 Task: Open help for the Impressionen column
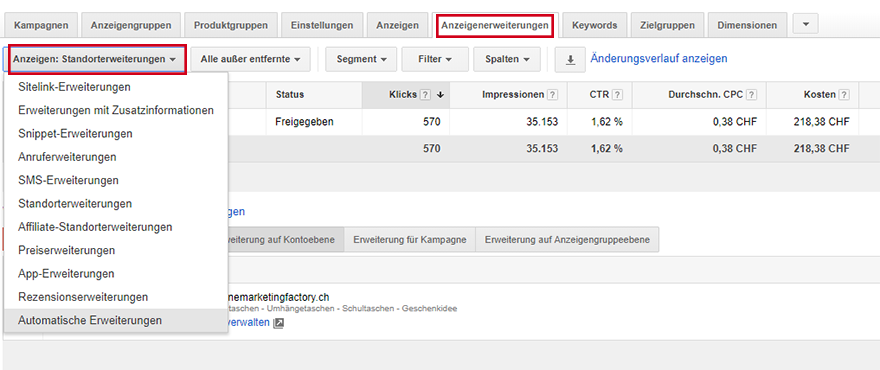pyautogui.click(x=552, y=95)
